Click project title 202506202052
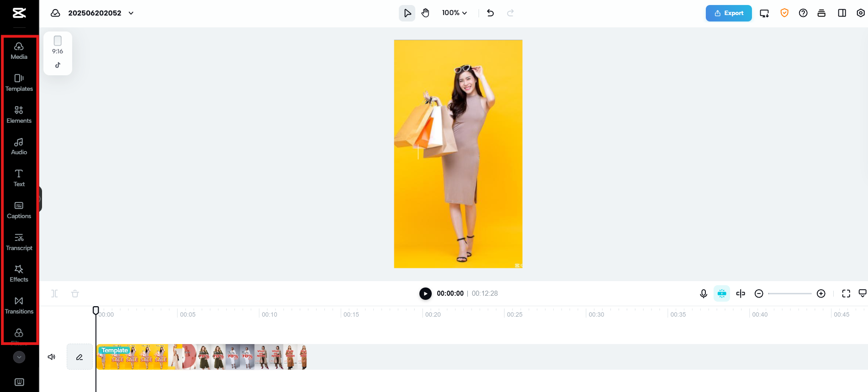Image resolution: width=868 pixels, height=392 pixels. tap(95, 13)
